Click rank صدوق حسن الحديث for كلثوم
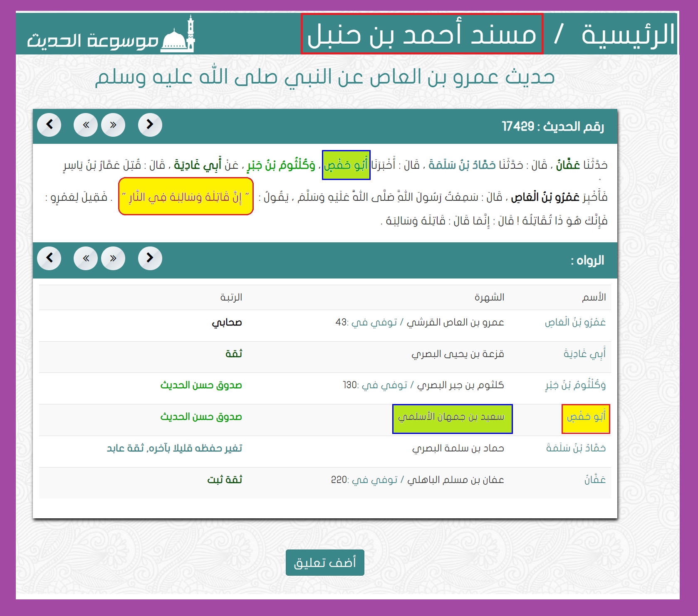Screen dimensions: 698x616 pos(201,385)
